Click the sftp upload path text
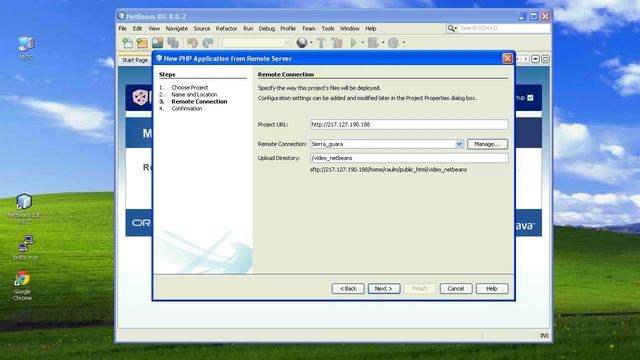640x360 pixels. 388,169
